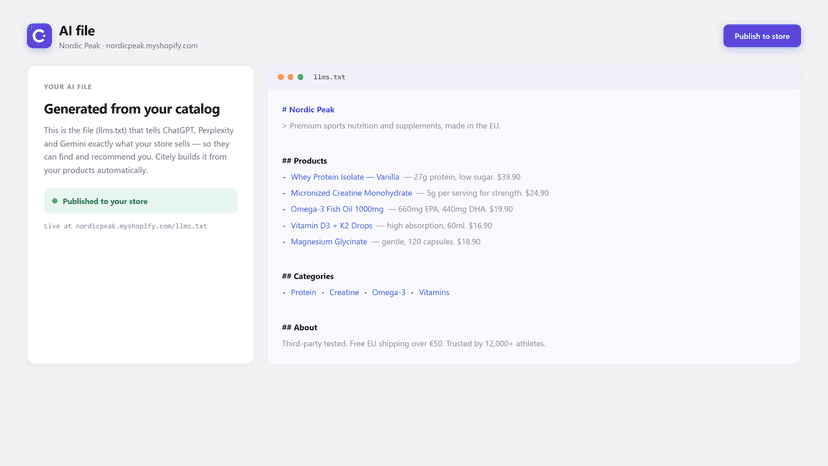Click the Published to your store banner
The height and width of the screenshot is (466, 828).
tap(140, 201)
